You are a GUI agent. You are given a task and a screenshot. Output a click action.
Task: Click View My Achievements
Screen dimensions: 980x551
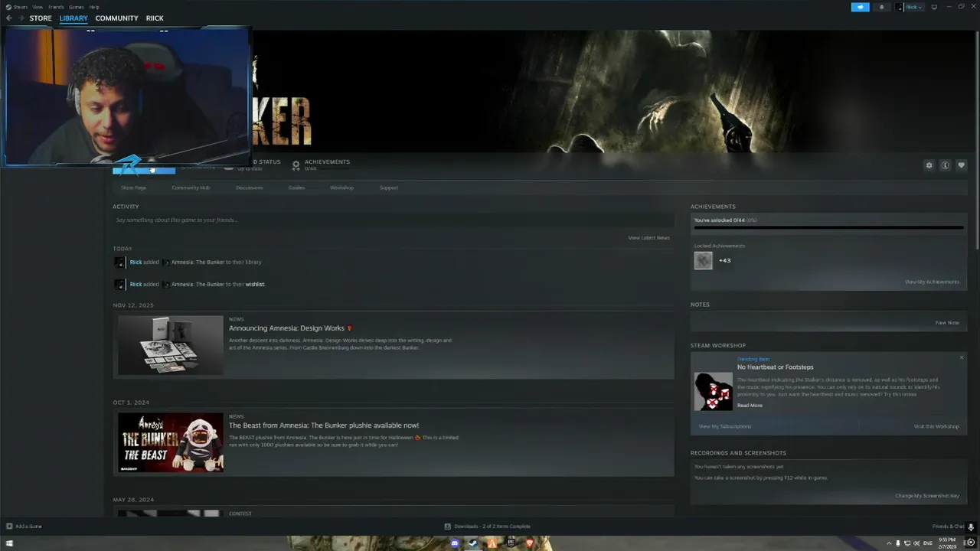[932, 282]
